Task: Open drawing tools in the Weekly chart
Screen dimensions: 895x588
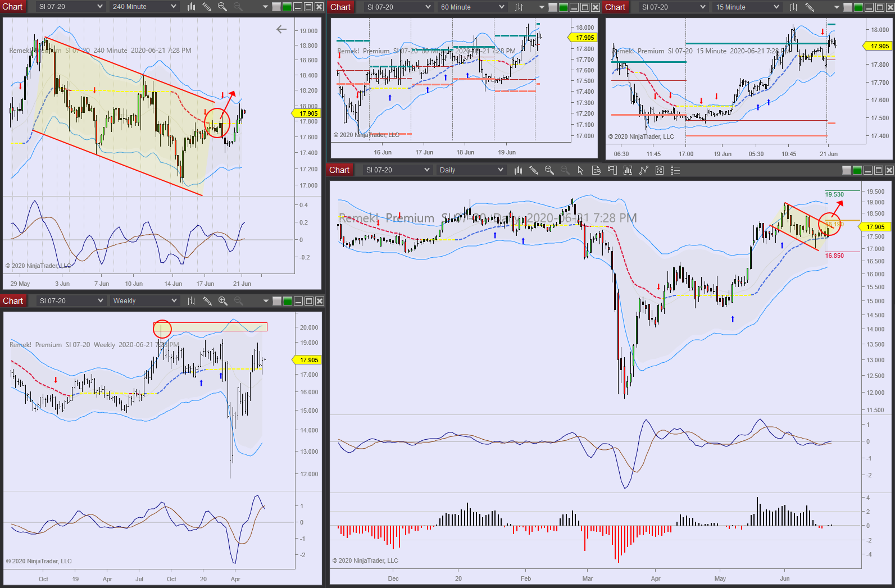Action: 207,301
